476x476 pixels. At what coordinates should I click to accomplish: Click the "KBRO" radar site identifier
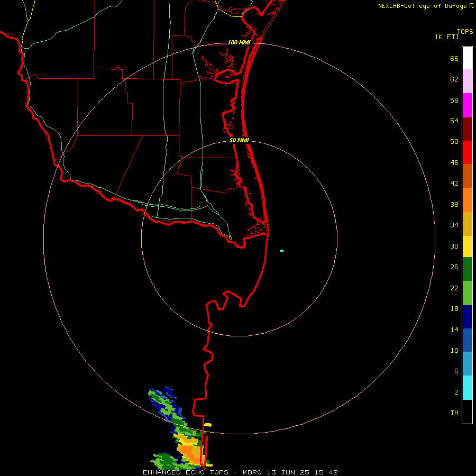253,472
